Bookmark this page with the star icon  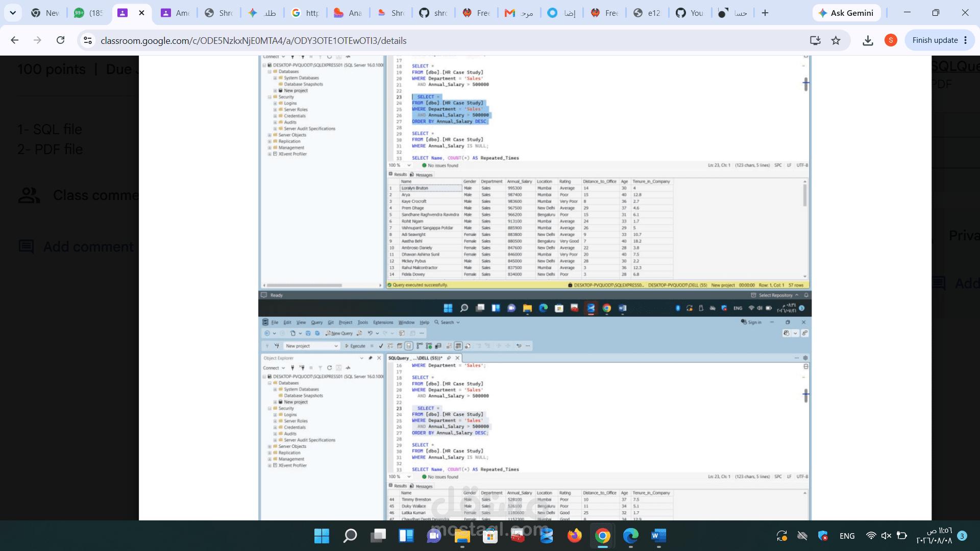[836, 40]
